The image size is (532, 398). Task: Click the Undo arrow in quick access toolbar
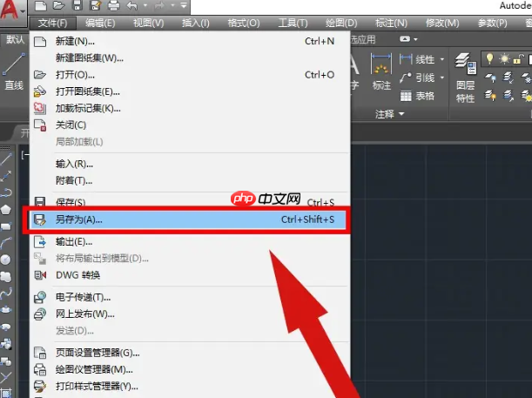coord(132,6)
